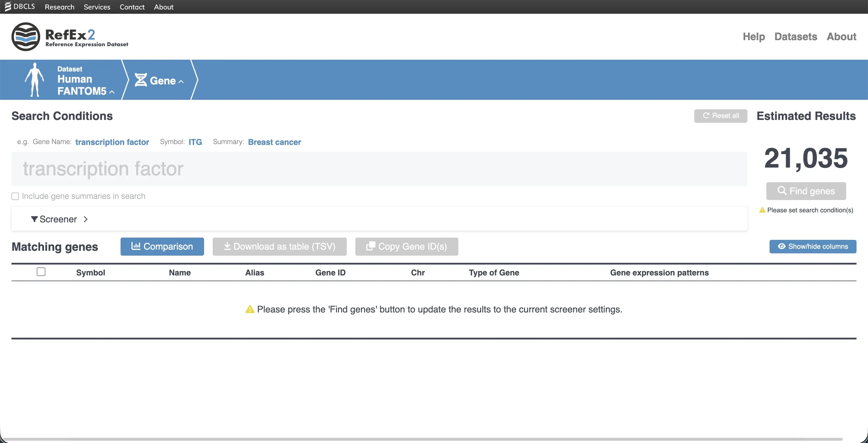
Task: Click the DBCLS logo icon
Action: 7,6
